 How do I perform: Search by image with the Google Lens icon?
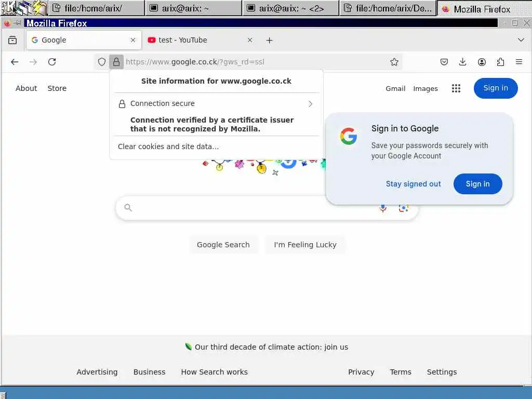pyautogui.click(x=403, y=208)
